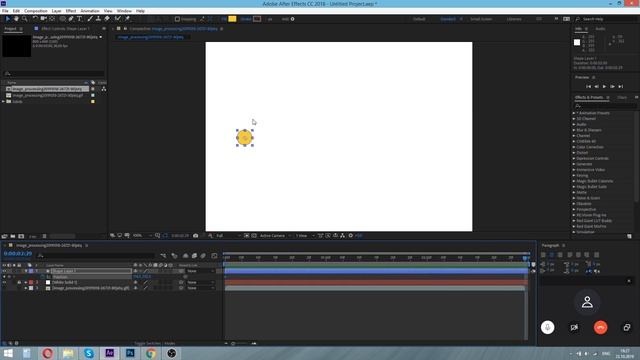Toggle visibility eye of White Solid layer
The image size is (640, 360).
click(x=4, y=282)
